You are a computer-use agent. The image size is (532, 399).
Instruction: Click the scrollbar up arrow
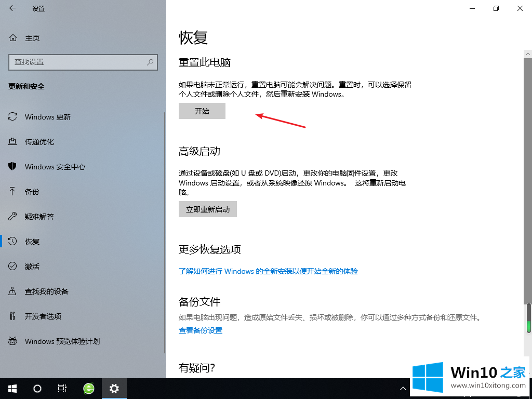528,54
